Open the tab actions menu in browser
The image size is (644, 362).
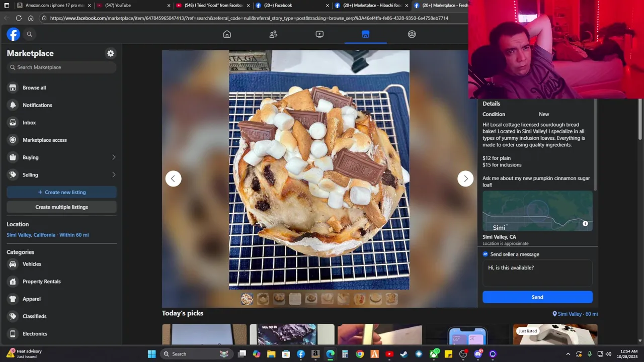pos(7,6)
